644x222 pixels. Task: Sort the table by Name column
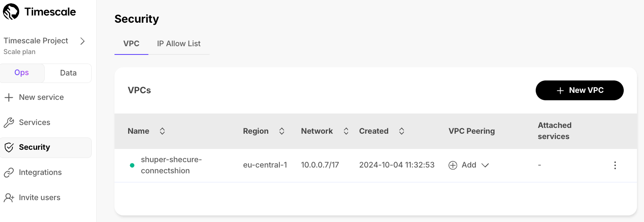162,131
